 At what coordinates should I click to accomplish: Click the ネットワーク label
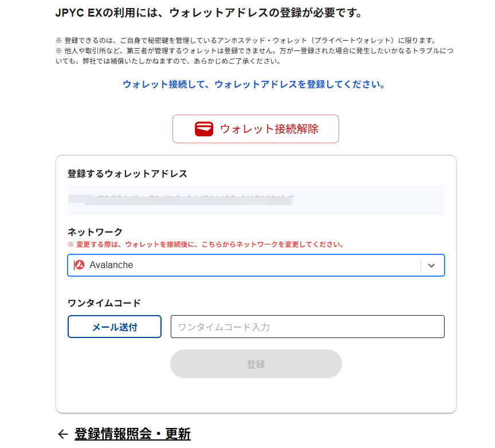point(95,232)
